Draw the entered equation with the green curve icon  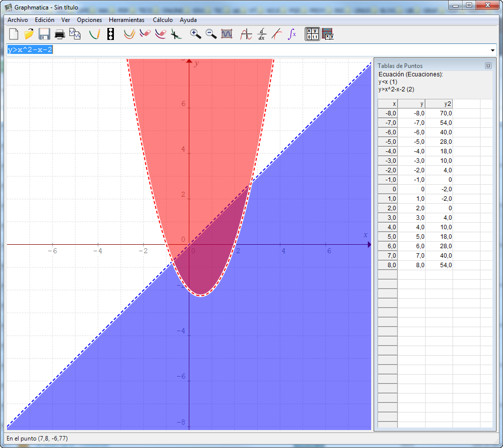(94, 34)
